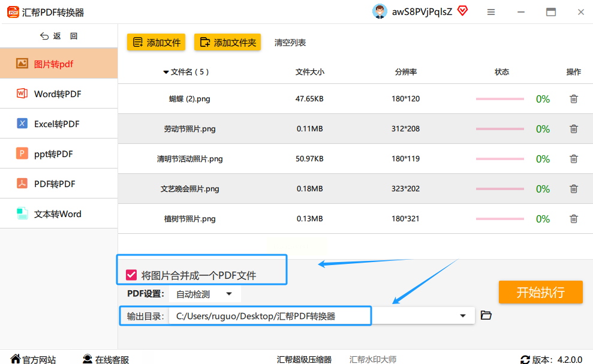Click 添加文件夹 button
The width and height of the screenshot is (593, 364).
[227, 42]
